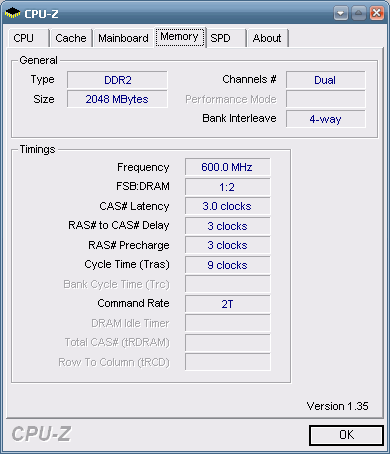Image resolution: width=390 pixels, height=454 pixels.
Task: Click the 4-way bank interleave value
Action: coord(325,119)
